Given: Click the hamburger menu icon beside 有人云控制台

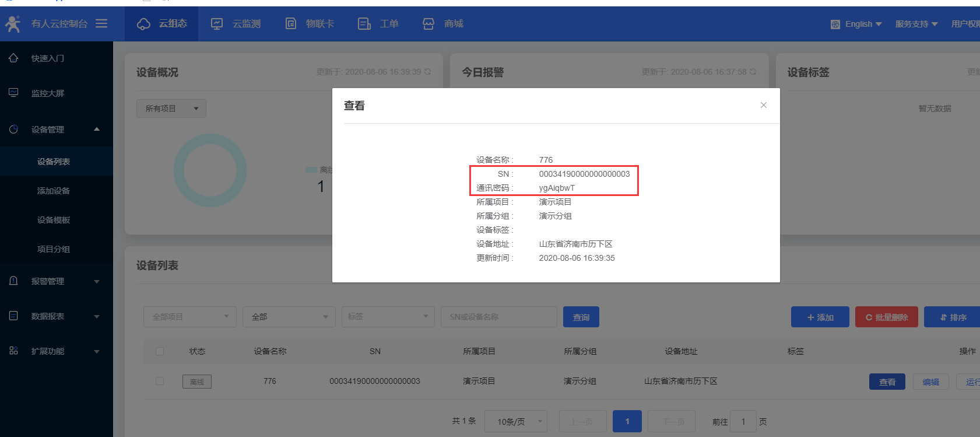Looking at the screenshot, I should (x=101, y=23).
